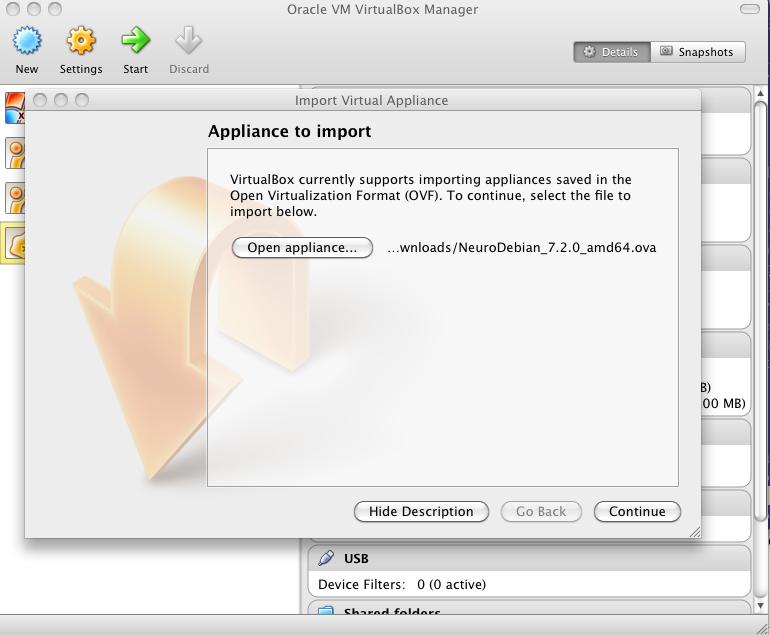Click the Go Back button

[541, 512]
